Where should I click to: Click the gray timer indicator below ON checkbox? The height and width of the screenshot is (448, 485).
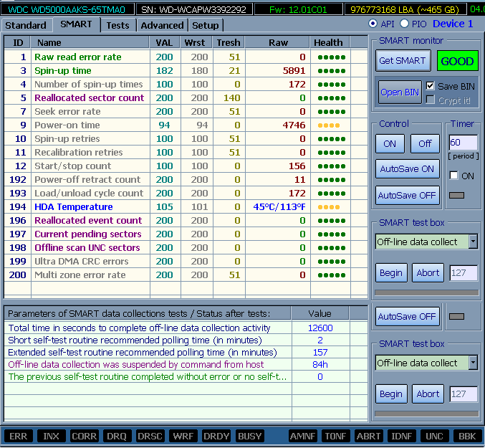tap(456, 195)
